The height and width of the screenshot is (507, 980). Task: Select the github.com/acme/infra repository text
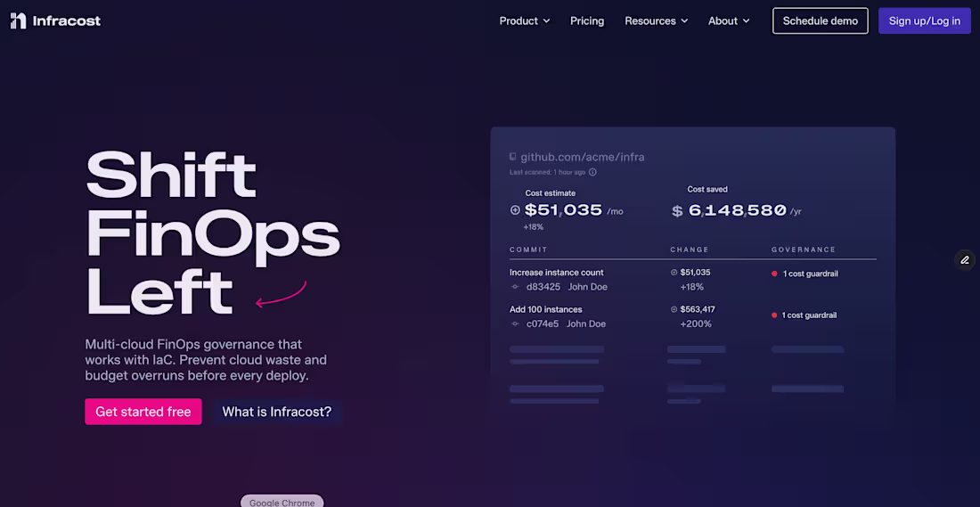click(x=582, y=157)
